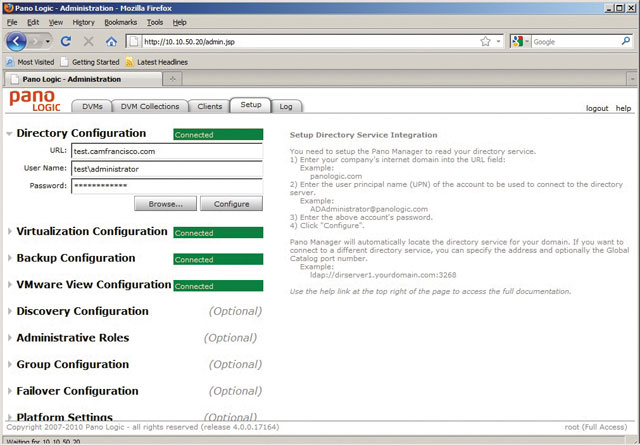
Task: Expand the Group Configuration section
Action: (9, 364)
